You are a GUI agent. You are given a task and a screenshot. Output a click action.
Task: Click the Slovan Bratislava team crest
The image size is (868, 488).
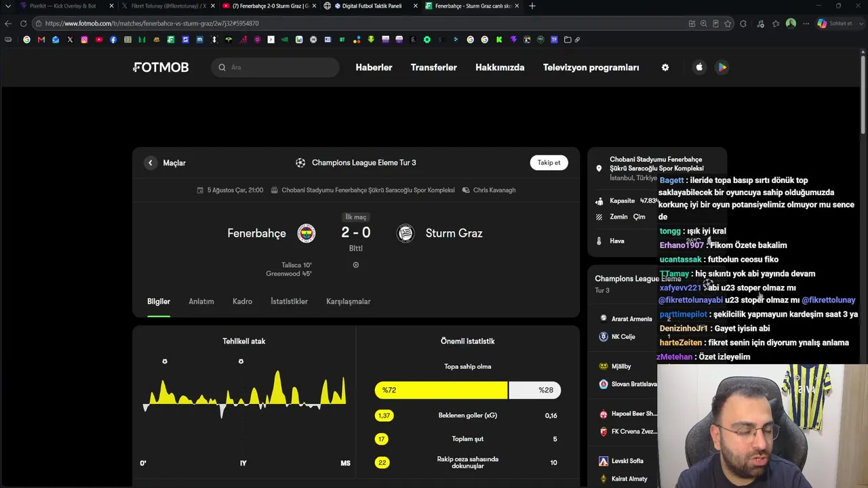coord(604,384)
